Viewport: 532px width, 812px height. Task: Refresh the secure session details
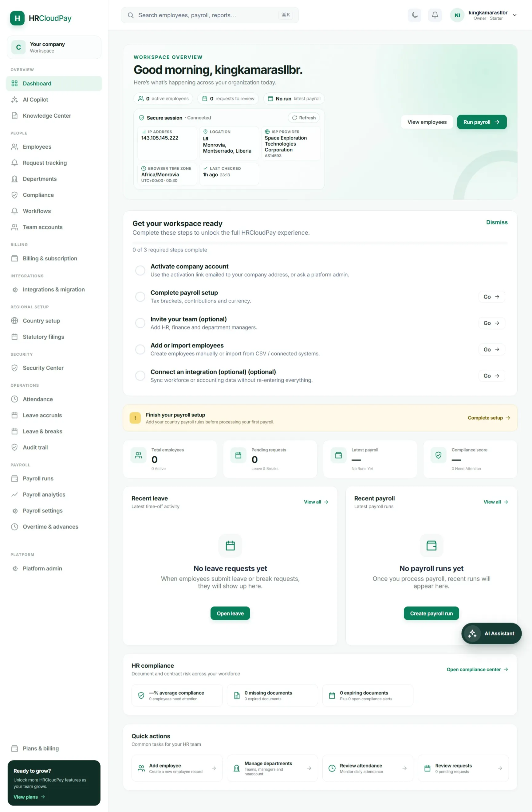[x=304, y=118]
